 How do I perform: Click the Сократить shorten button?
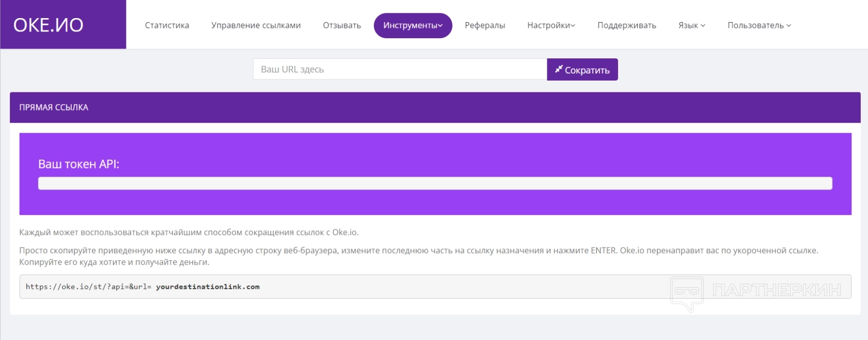click(x=582, y=70)
